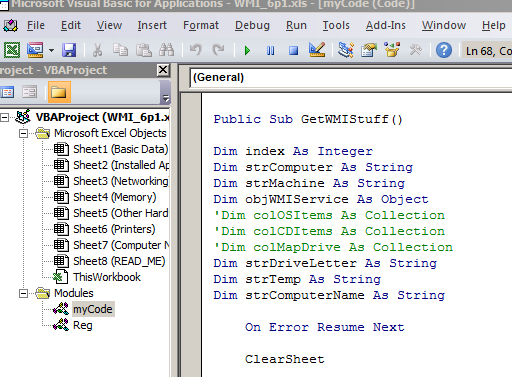Click the 'ClearSheet' code line

pyautogui.click(x=285, y=359)
